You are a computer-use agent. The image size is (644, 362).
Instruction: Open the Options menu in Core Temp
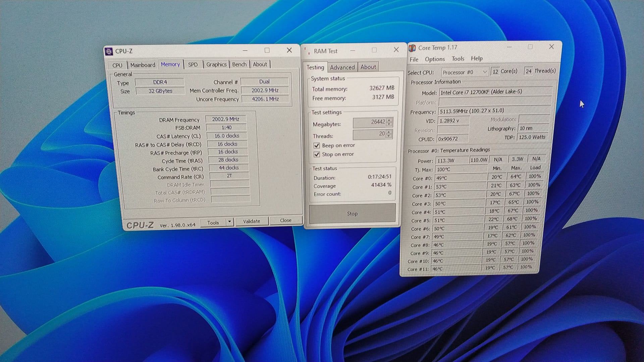pyautogui.click(x=435, y=59)
